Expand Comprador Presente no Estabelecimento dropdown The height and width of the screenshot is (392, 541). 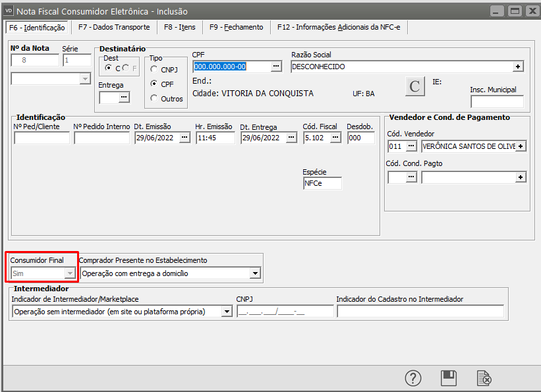(255, 273)
